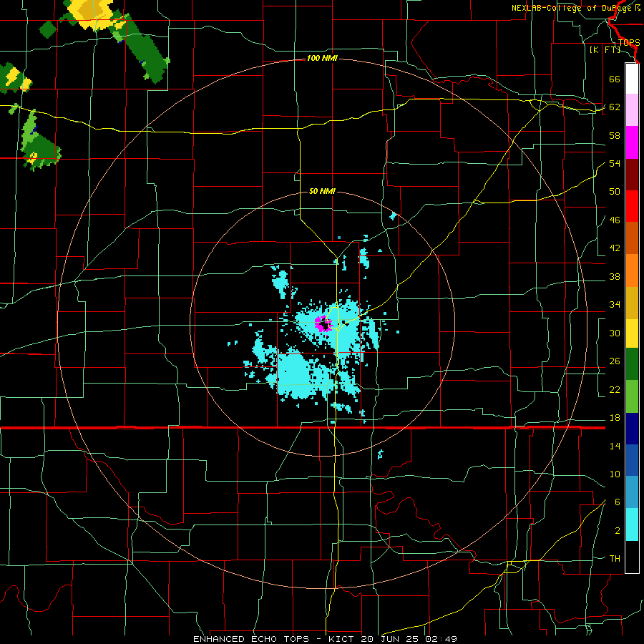Click the '54' legend scale value
Viewport: 644px width, 644px height.
click(615, 164)
